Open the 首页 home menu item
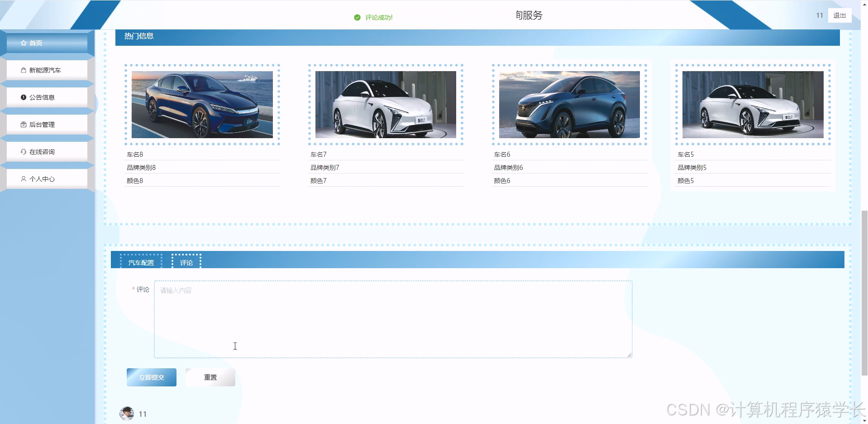The width and height of the screenshot is (868, 424). coord(47,43)
